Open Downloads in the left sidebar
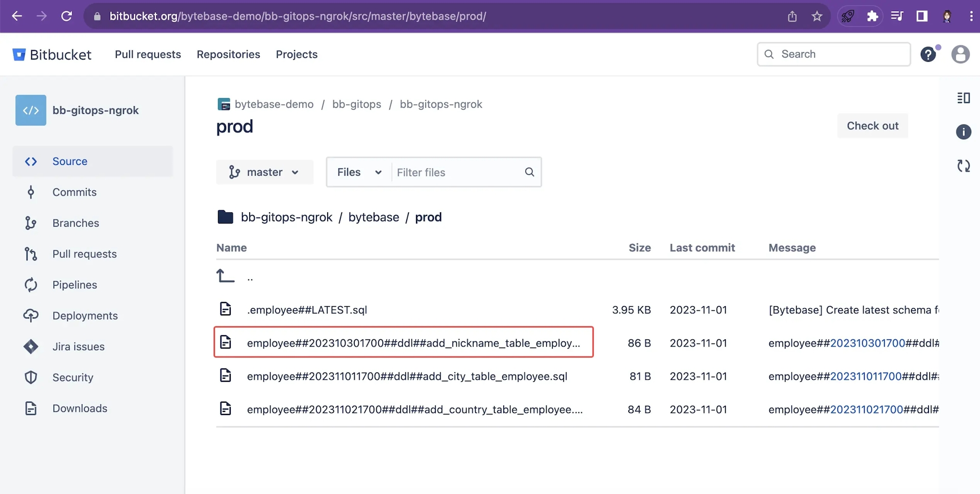This screenshot has width=980, height=494. click(92, 408)
